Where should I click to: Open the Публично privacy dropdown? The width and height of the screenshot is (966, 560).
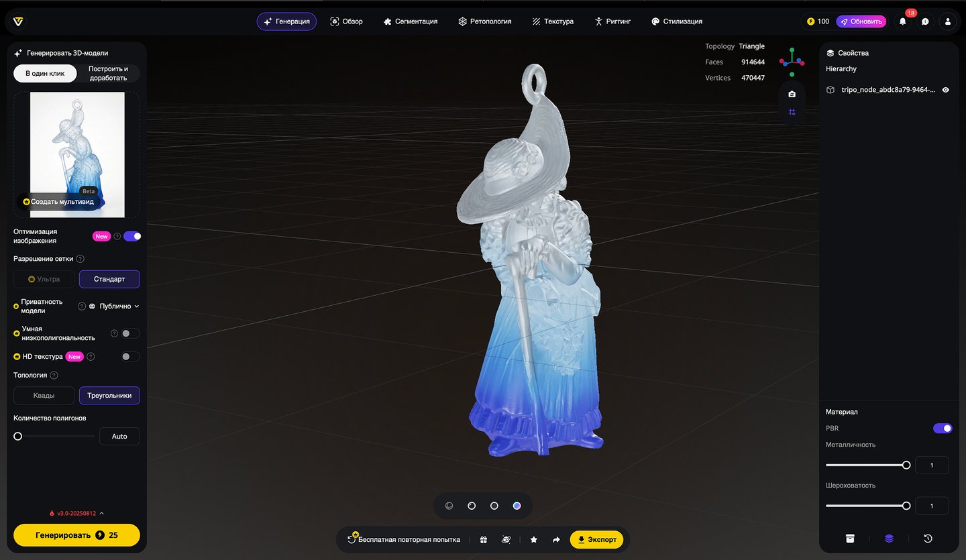(x=114, y=306)
